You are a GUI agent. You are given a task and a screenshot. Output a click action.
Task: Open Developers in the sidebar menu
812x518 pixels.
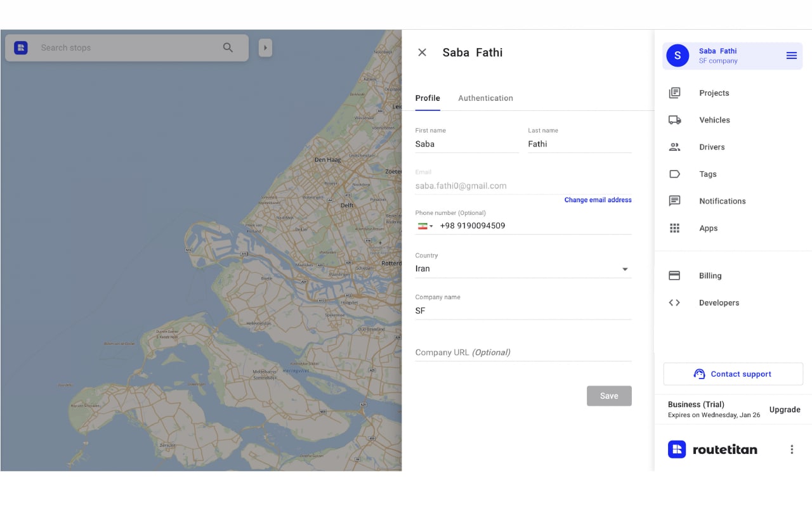[x=719, y=303]
